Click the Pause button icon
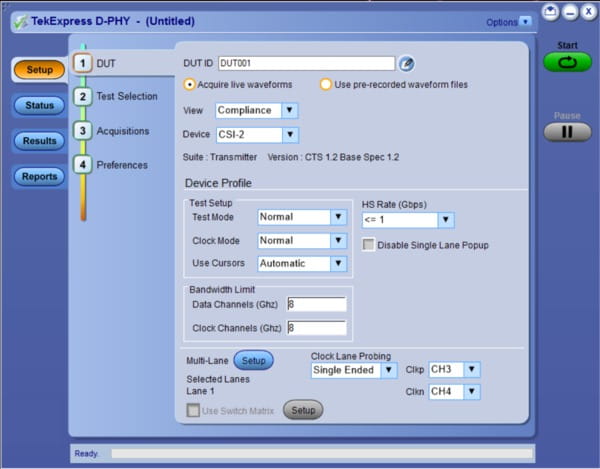The height and width of the screenshot is (469, 600). coord(567,132)
